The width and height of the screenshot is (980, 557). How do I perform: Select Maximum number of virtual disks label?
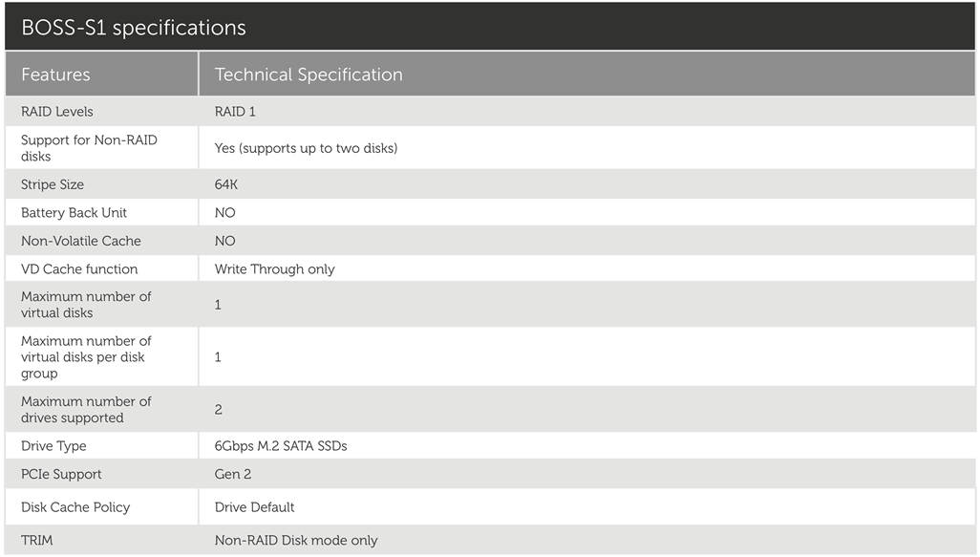[86, 305]
